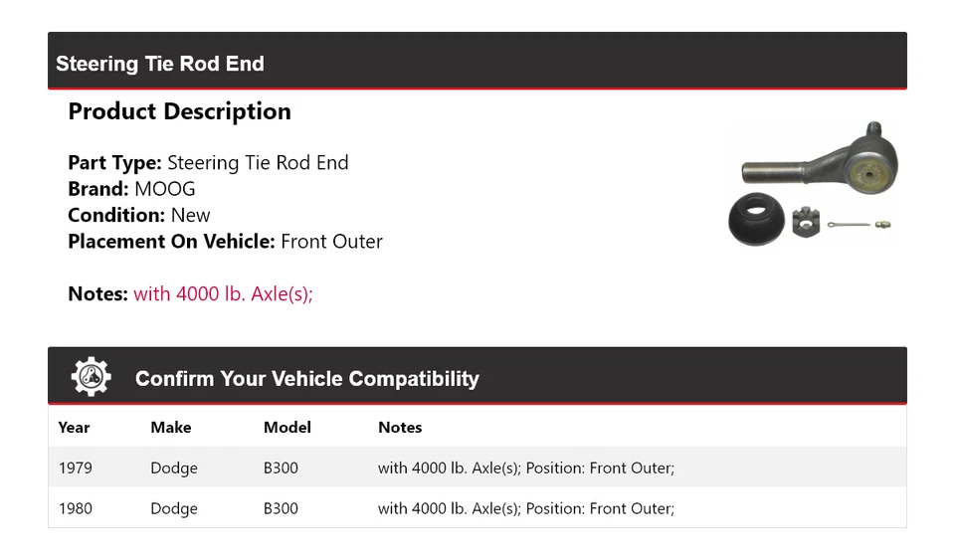Click the Year column header

74,427
